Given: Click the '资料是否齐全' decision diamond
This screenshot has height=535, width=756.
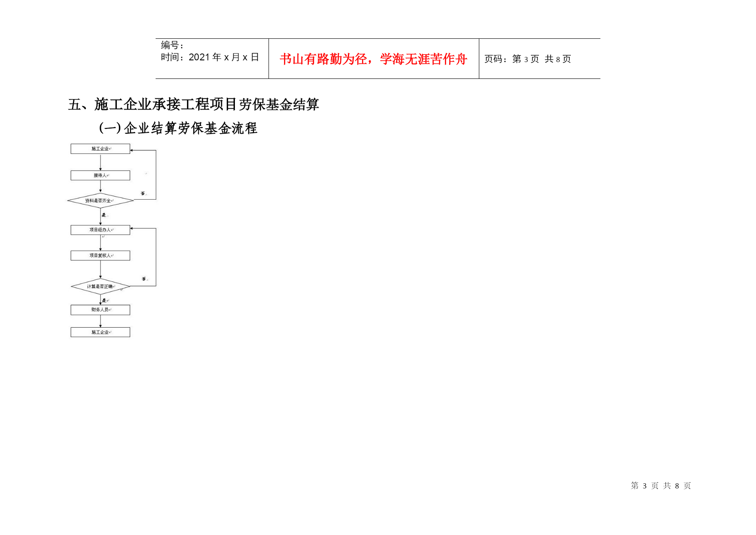Looking at the screenshot, I should 100,201.
